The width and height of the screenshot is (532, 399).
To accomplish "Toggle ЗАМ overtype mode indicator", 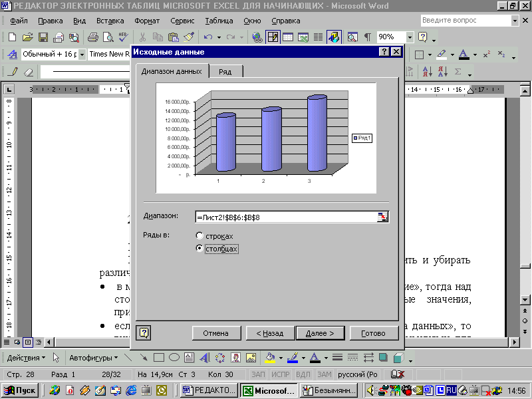I will [x=325, y=374].
